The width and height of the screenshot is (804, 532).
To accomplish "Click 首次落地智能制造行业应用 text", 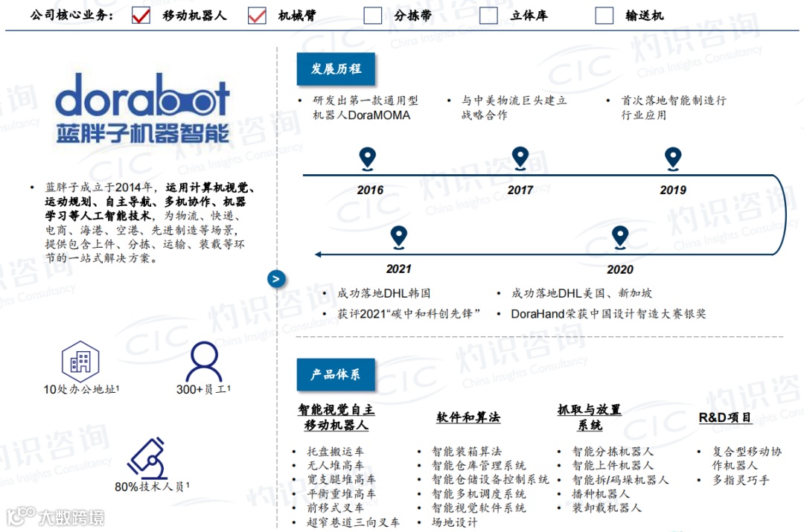I will click(x=674, y=108).
